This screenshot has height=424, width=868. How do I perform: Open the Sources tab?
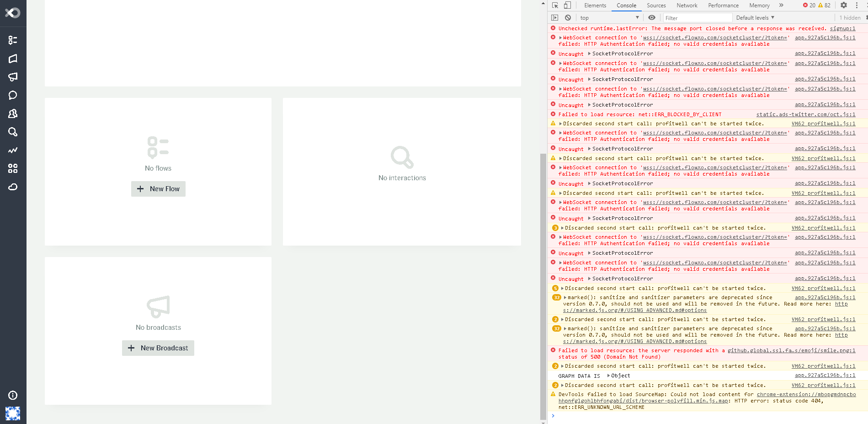coord(656,5)
